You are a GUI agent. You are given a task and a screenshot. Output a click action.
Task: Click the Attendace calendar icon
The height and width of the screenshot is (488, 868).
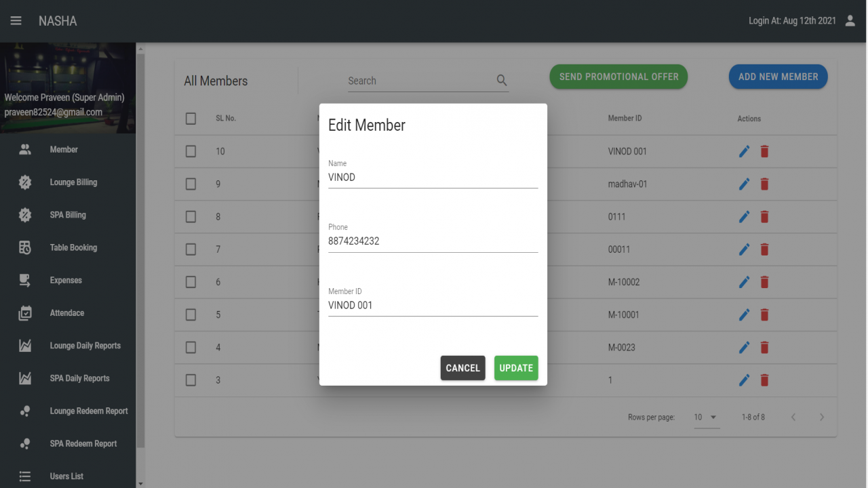pyautogui.click(x=25, y=313)
